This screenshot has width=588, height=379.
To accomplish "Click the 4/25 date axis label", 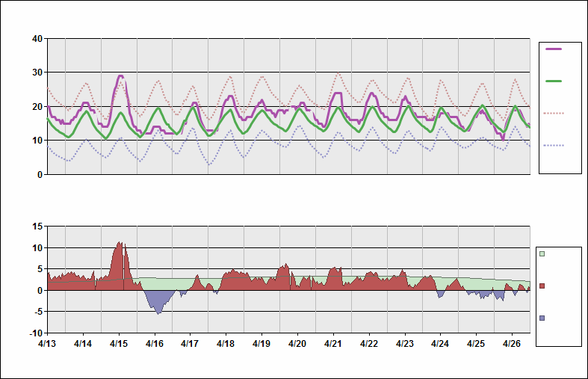I will (476, 344).
